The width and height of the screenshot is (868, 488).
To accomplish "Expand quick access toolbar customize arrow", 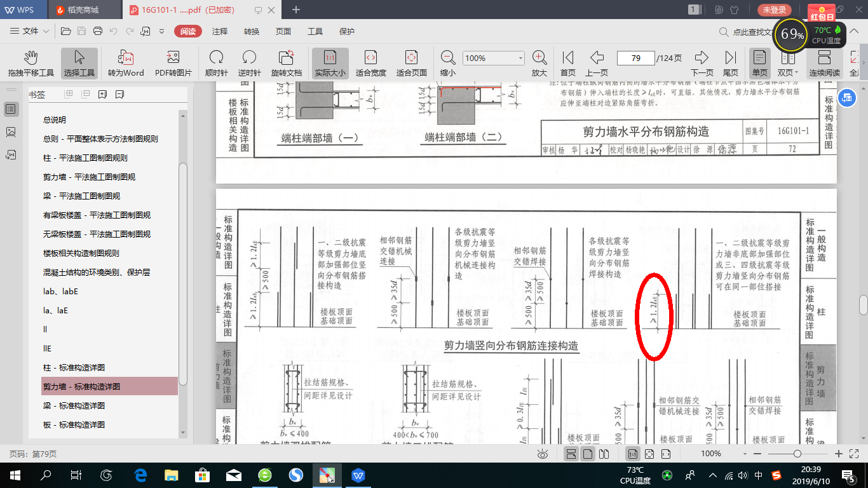I will (161, 31).
